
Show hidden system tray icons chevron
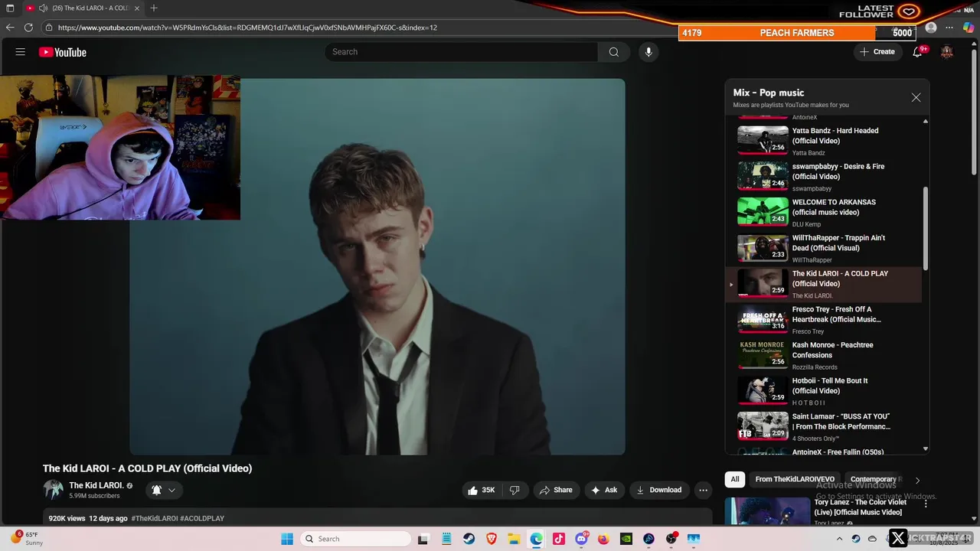pyautogui.click(x=839, y=539)
